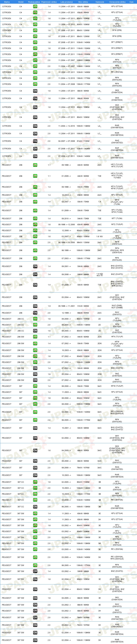Click diesel icon in 307 SW 3E 9HV (DV6ATED4) row
137x644 pixels.
[x=35, y=598]
